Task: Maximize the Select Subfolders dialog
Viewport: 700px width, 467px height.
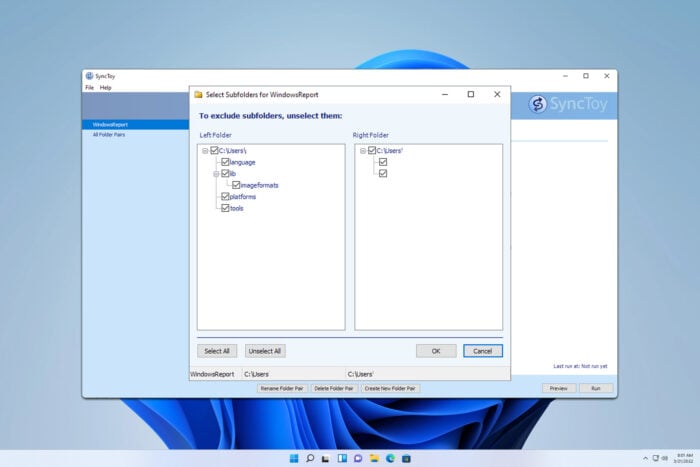Action: point(471,94)
